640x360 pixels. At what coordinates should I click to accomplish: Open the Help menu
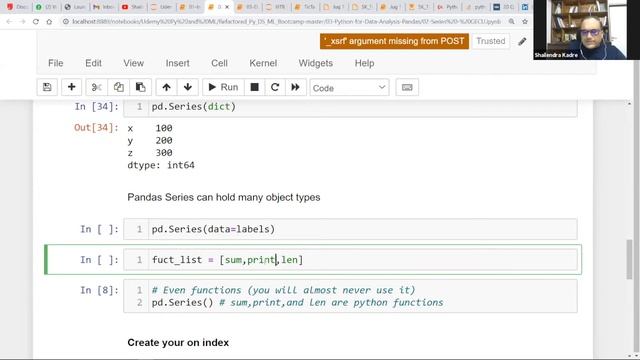coord(364,63)
